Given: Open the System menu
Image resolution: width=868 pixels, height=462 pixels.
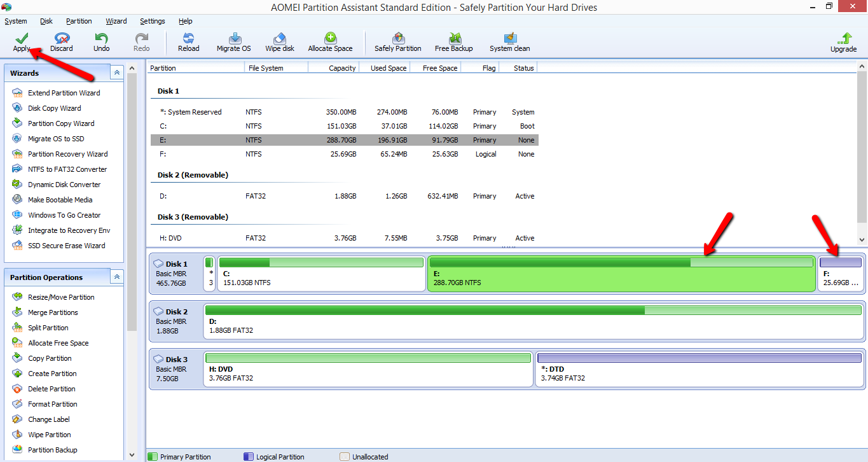Looking at the screenshot, I should 16,21.
